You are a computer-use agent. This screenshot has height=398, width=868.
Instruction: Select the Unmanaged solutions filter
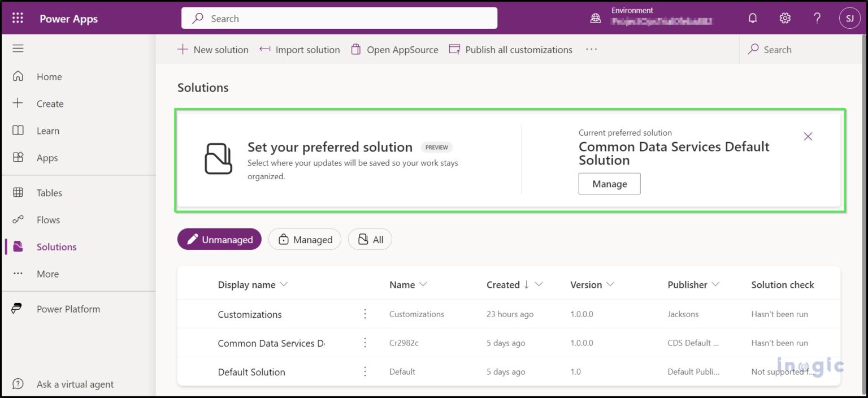coord(219,239)
